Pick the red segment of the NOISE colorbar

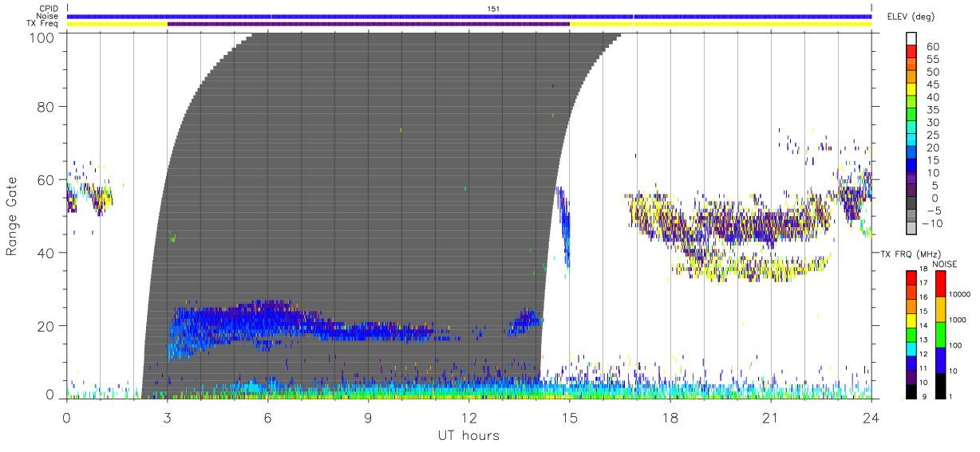940,284
